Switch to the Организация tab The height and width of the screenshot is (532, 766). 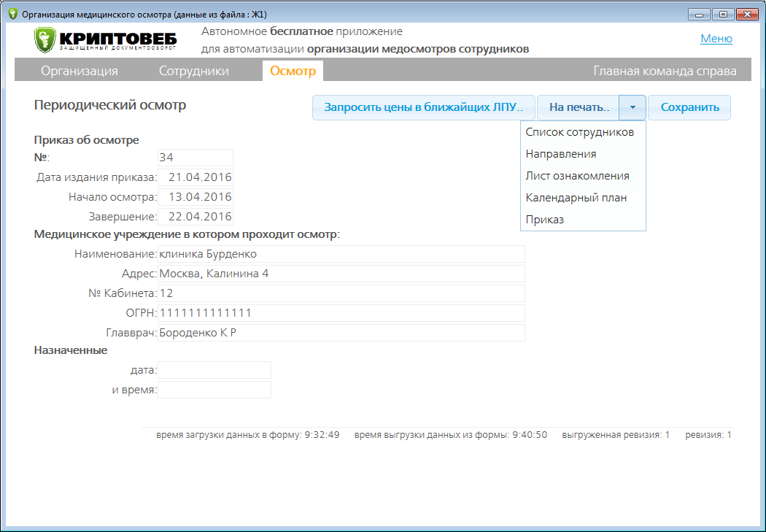79,71
